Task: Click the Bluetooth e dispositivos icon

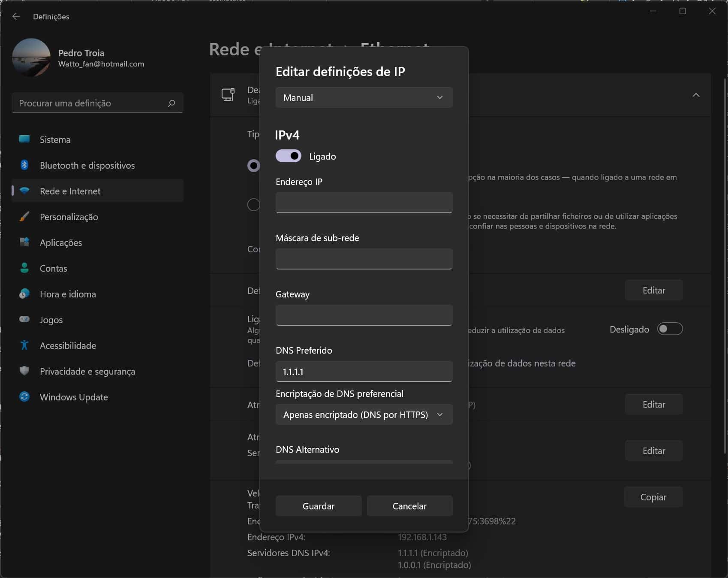Action: pos(24,165)
